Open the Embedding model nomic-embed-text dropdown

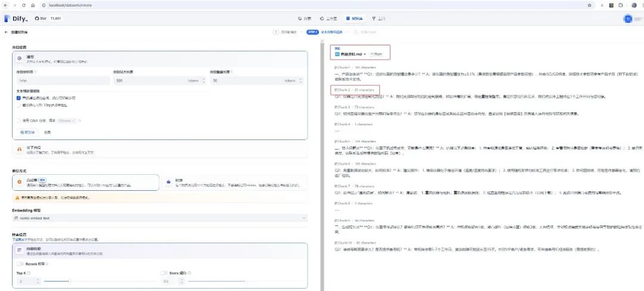[160, 218]
